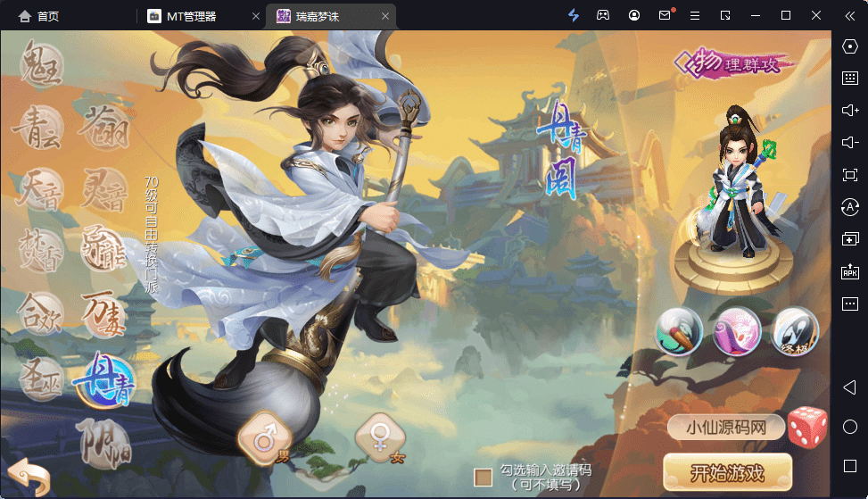This screenshot has width=868, height=499.
Task: Pick the 阴阳 faction icon
Action: [105, 443]
